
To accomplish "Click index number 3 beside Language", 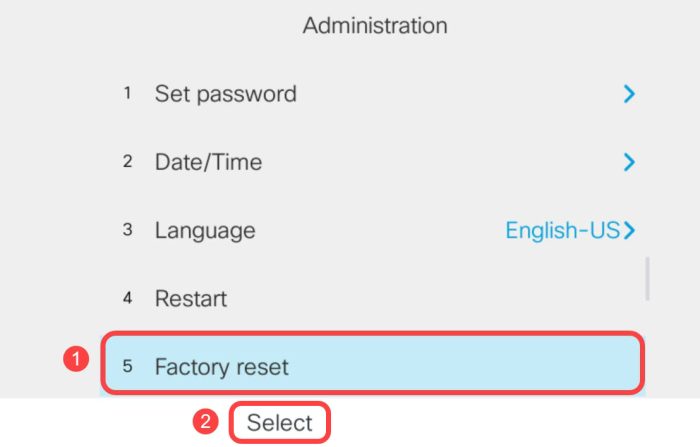I will (127, 230).
